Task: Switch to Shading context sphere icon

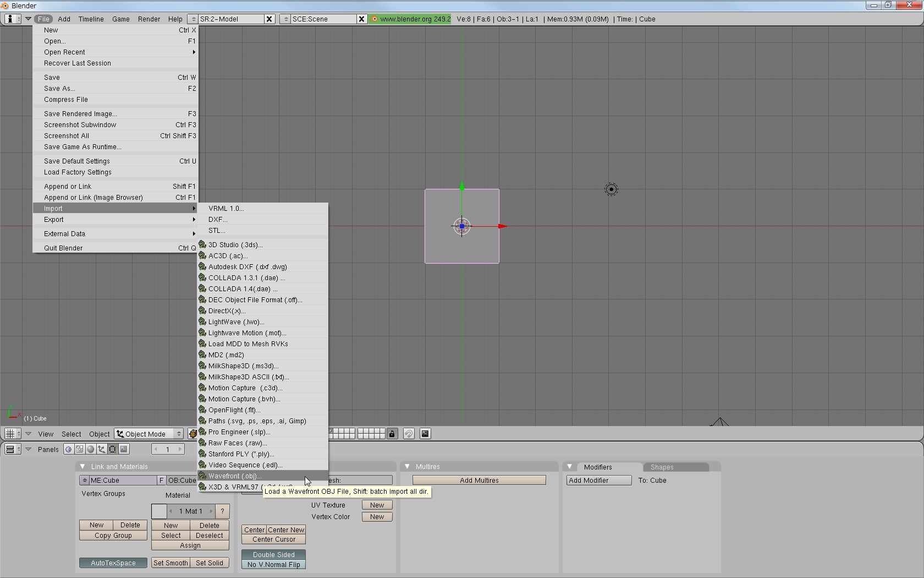Action: tap(91, 449)
